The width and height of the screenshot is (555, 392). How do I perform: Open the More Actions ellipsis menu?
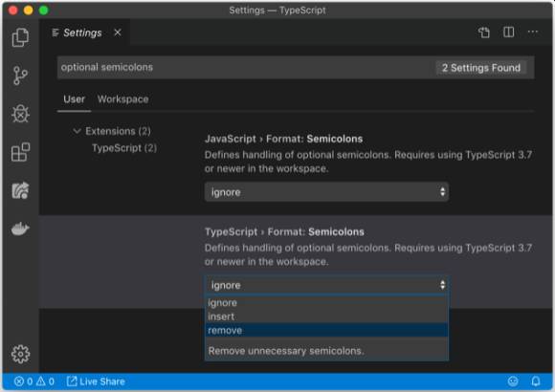(533, 33)
